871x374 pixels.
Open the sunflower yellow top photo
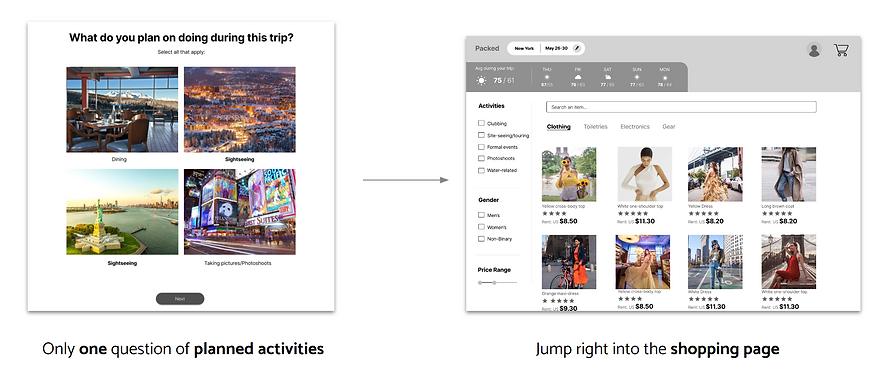click(569, 174)
